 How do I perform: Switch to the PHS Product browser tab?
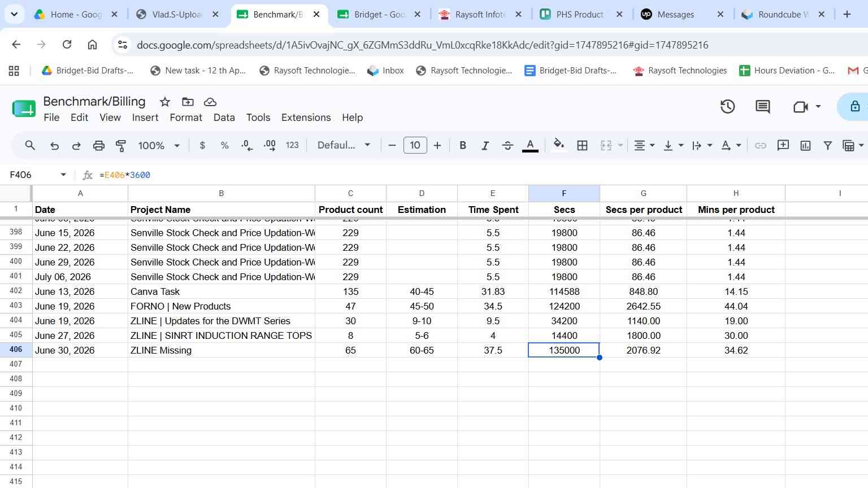[x=580, y=14]
